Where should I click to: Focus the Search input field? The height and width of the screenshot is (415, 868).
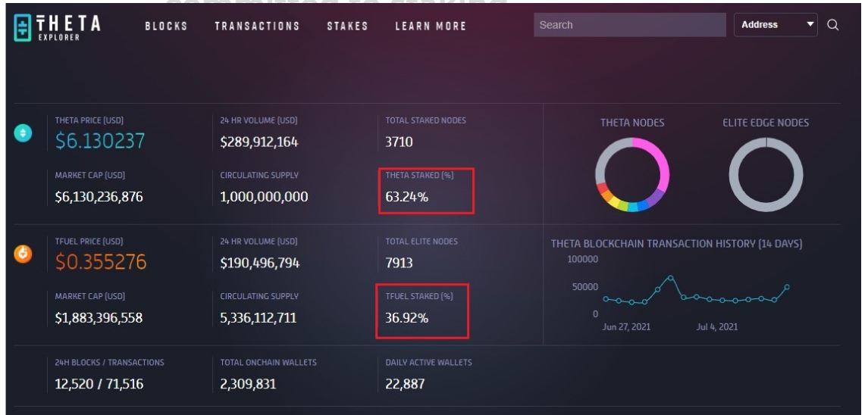(x=629, y=25)
